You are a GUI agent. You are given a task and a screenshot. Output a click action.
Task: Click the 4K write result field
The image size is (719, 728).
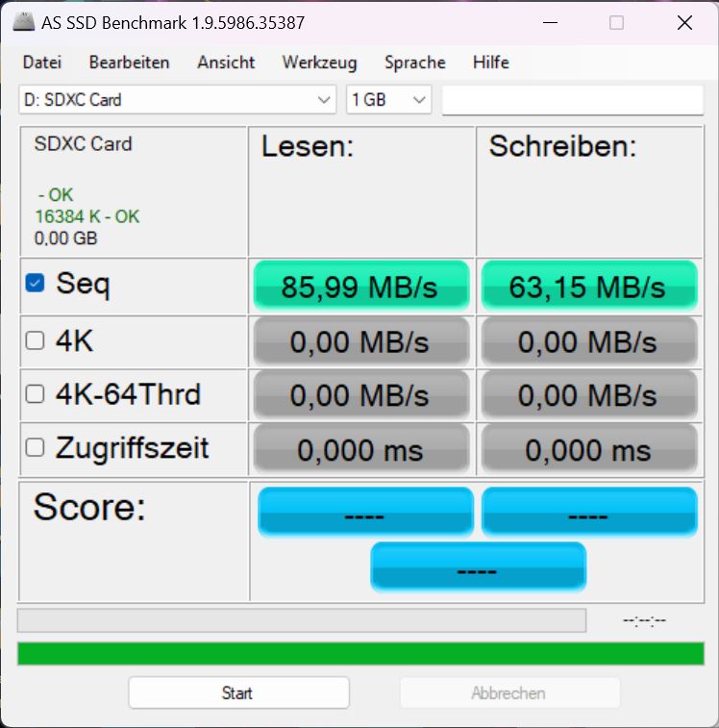(589, 342)
